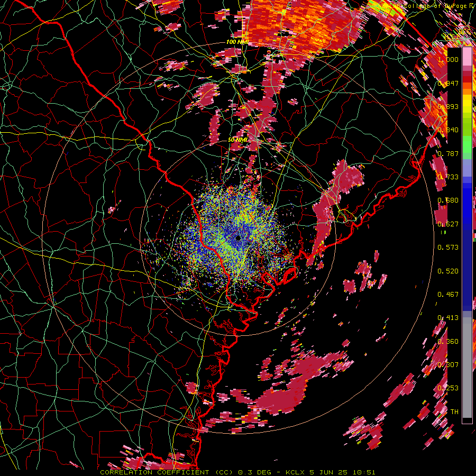Click the 0.893 legend value
The height and width of the screenshot is (476, 476).
point(448,106)
